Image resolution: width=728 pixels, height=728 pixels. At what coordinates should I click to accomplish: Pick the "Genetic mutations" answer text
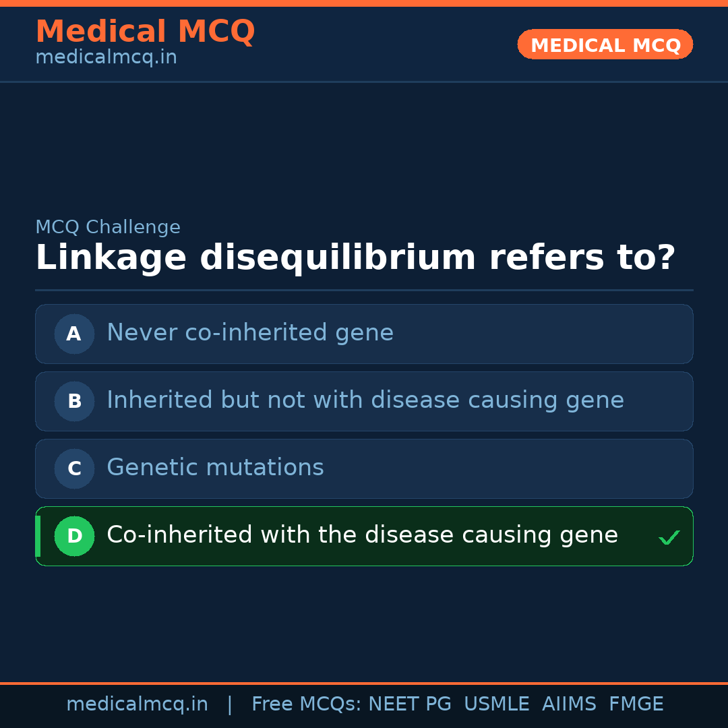pyautogui.click(x=215, y=468)
